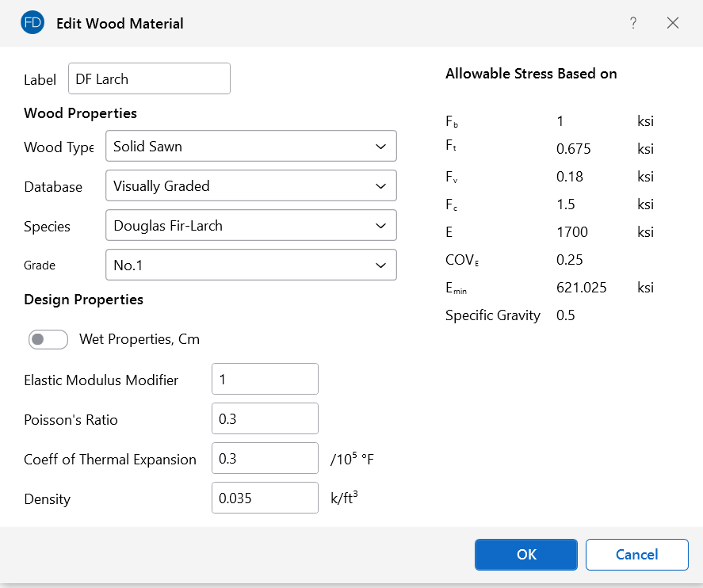Close the Edit Wood Material dialog

[673, 23]
